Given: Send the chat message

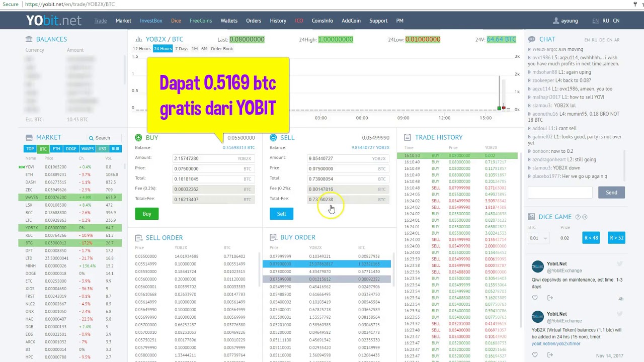Looking at the screenshot, I should coord(611,193).
